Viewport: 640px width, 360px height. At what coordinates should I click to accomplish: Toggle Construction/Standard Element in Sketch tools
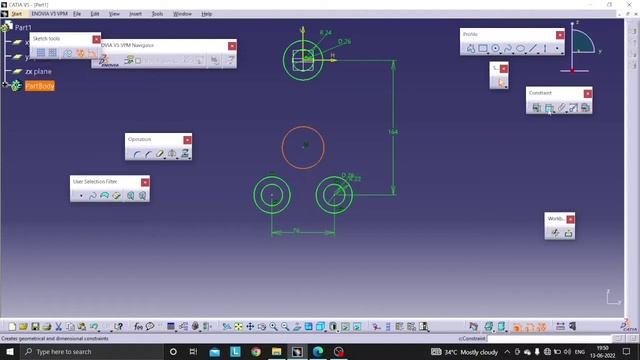tap(68, 53)
